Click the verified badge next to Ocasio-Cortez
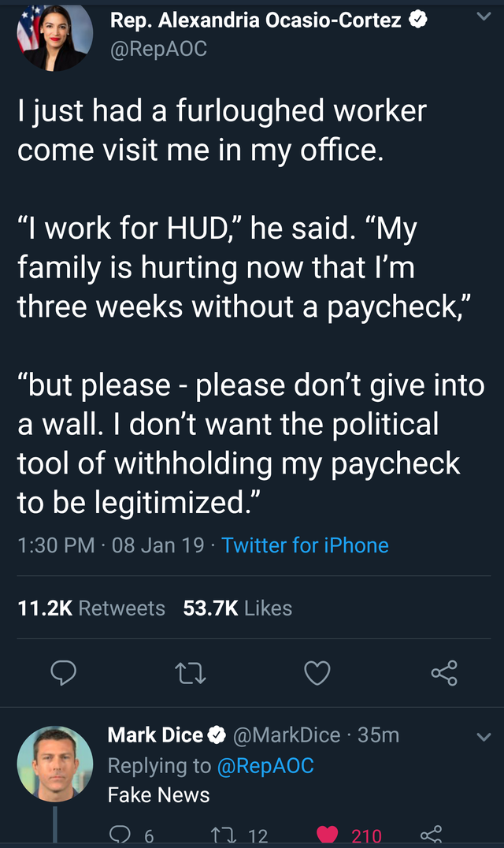This screenshot has height=848, width=504. (417, 21)
